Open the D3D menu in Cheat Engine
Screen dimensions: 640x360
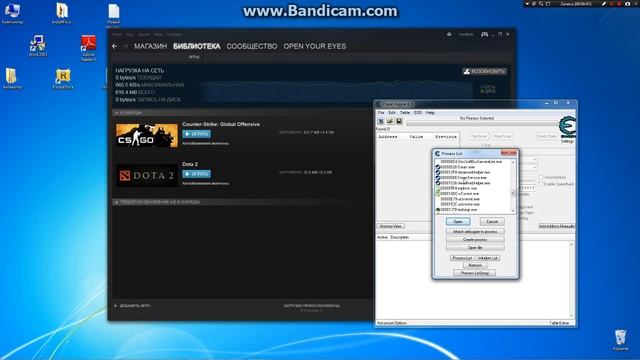coord(418,112)
